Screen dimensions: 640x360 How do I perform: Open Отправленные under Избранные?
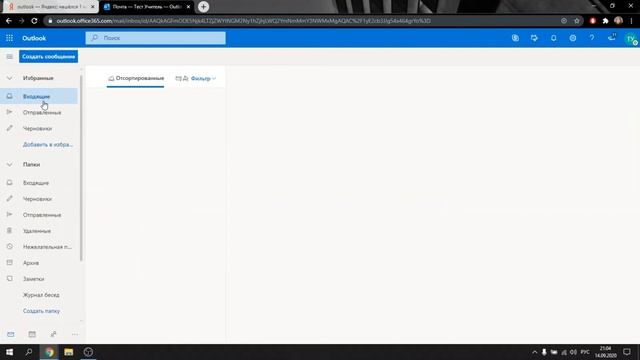(39, 112)
